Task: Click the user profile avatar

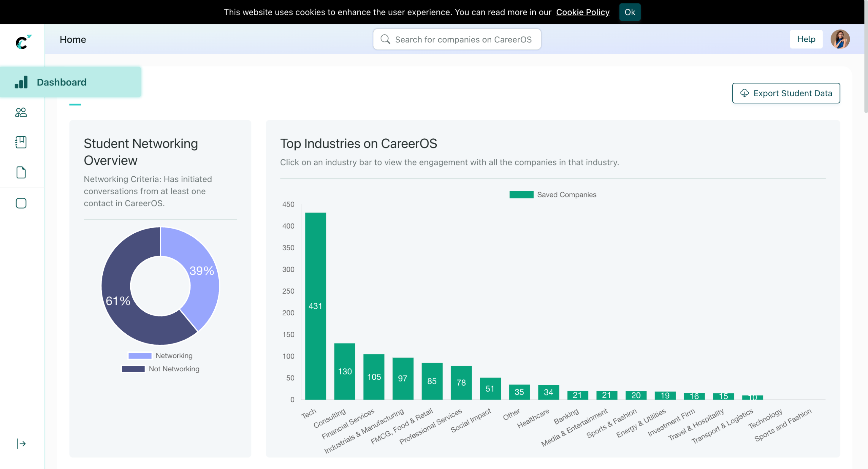Action: (840, 39)
